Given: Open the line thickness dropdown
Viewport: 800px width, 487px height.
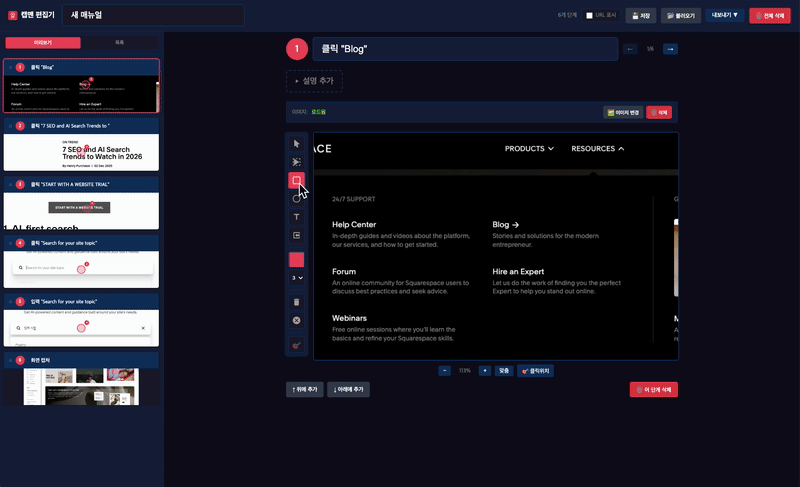Looking at the screenshot, I should click(x=296, y=277).
